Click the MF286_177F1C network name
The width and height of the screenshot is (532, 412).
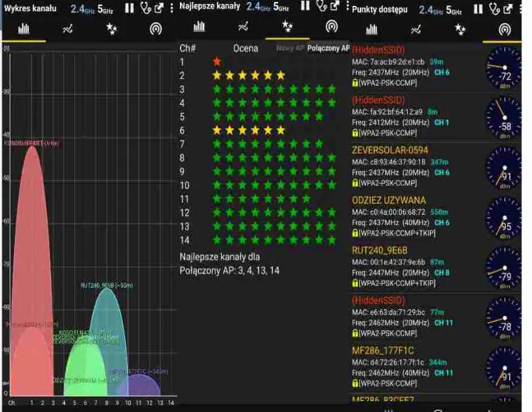point(383,351)
